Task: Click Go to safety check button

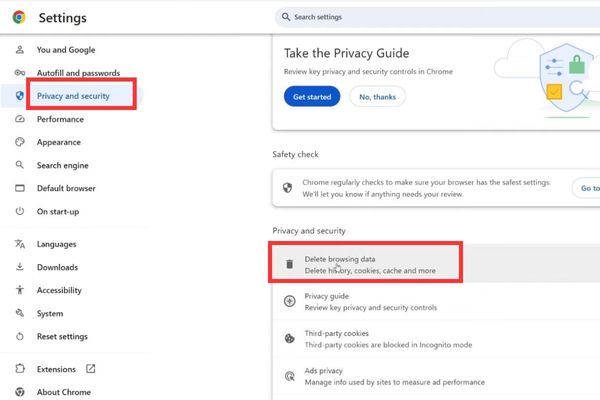Action: click(586, 188)
